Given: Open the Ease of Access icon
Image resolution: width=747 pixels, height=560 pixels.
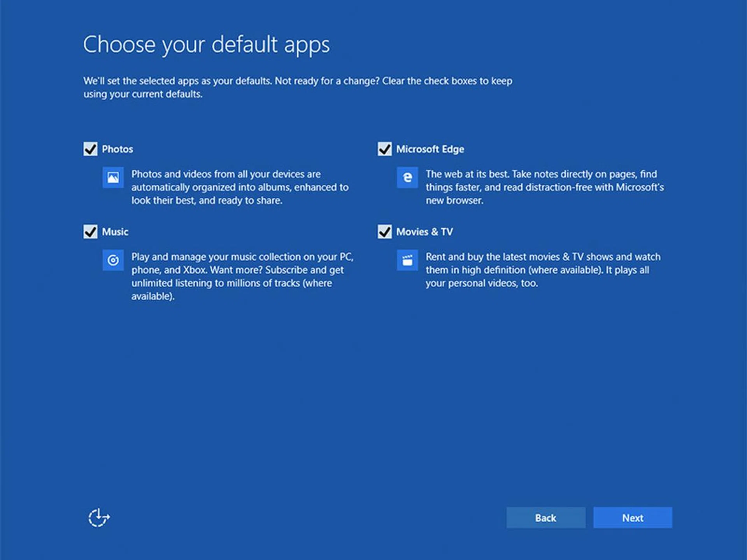Looking at the screenshot, I should coord(99,518).
